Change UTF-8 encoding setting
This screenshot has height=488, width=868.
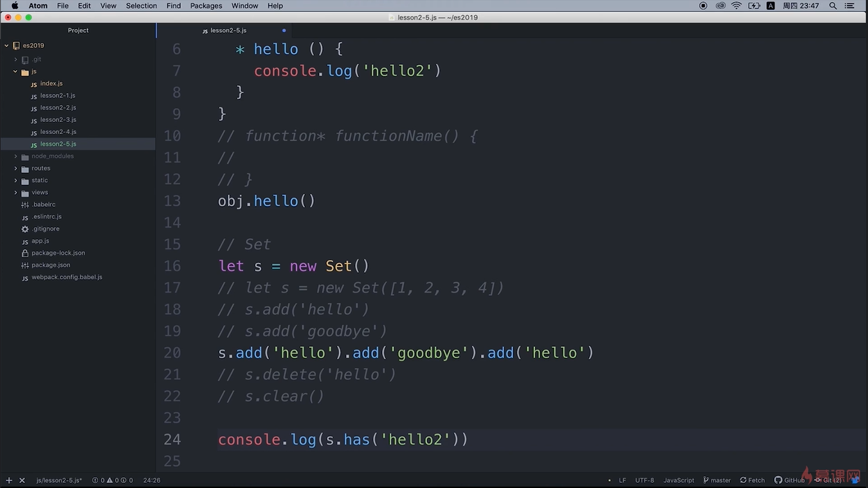pos(645,480)
